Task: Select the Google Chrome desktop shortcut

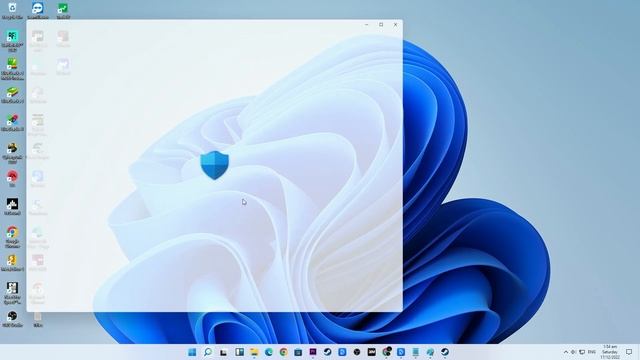Action: tap(12, 237)
